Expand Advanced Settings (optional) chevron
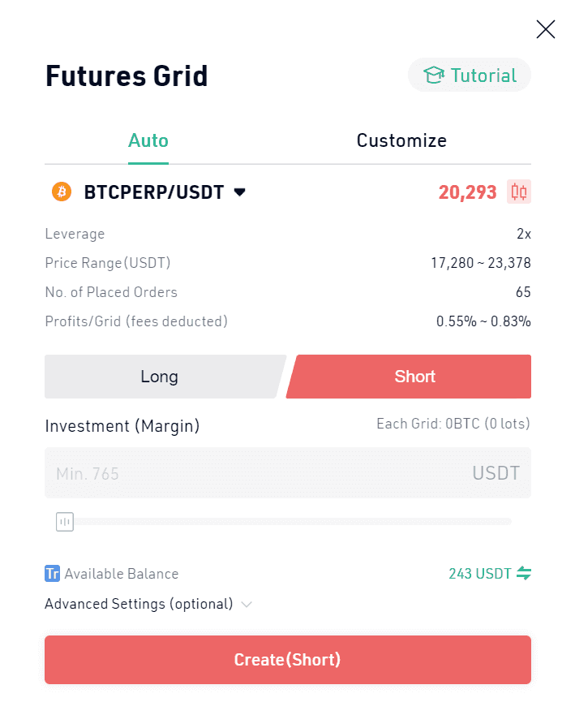This screenshot has height=728, width=575. pyautogui.click(x=247, y=605)
